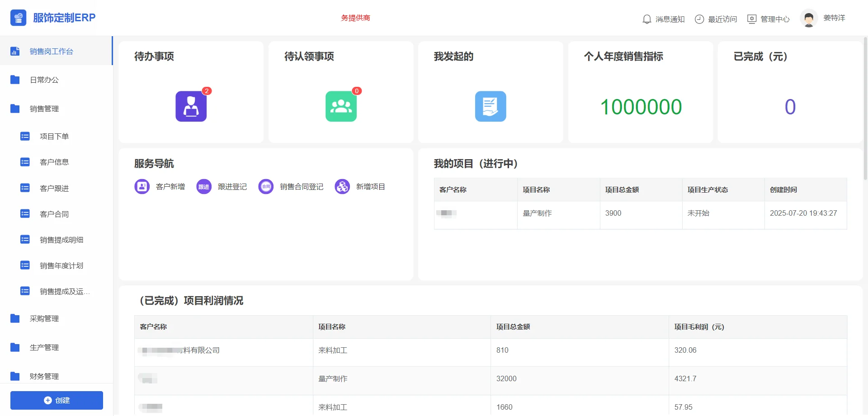868x416 pixels.
Task: Click the 新增项目 link text
Action: [x=371, y=186]
